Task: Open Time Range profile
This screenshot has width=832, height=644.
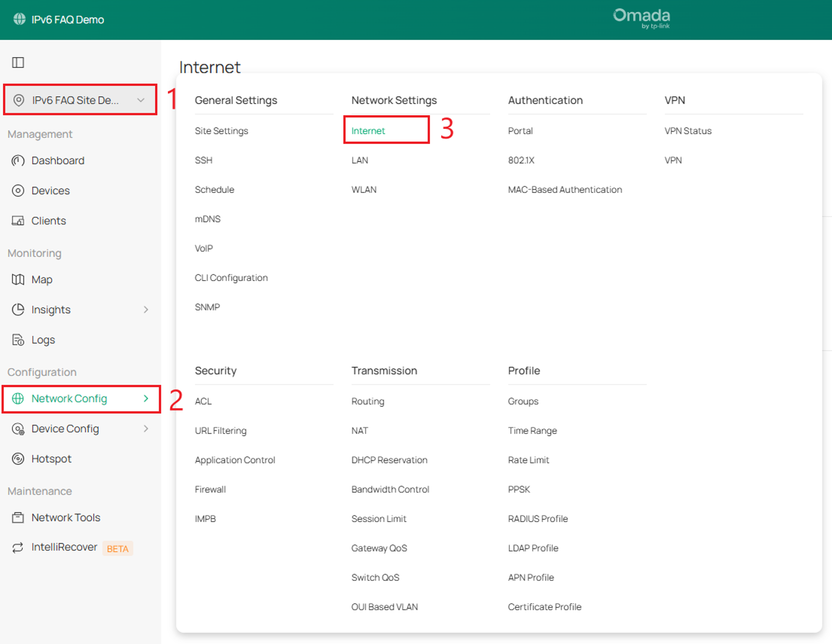Action: (x=533, y=430)
